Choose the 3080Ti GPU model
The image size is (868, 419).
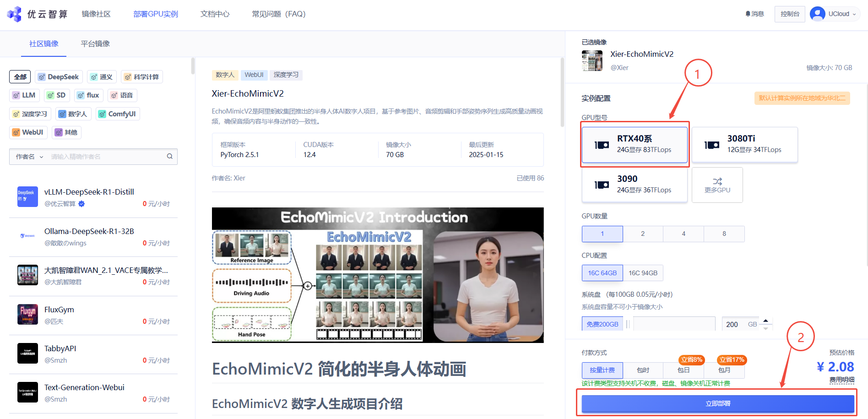pyautogui.click(x=745, y=144)
